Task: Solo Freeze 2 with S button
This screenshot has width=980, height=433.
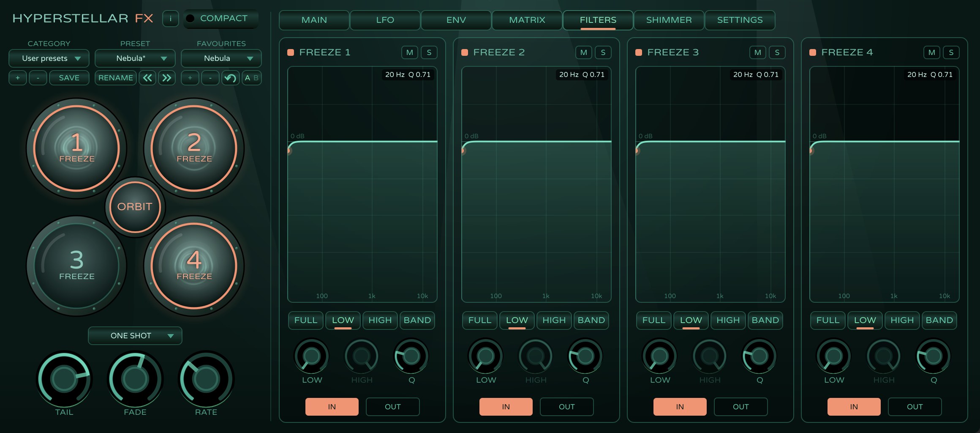Action: point(603,52)
